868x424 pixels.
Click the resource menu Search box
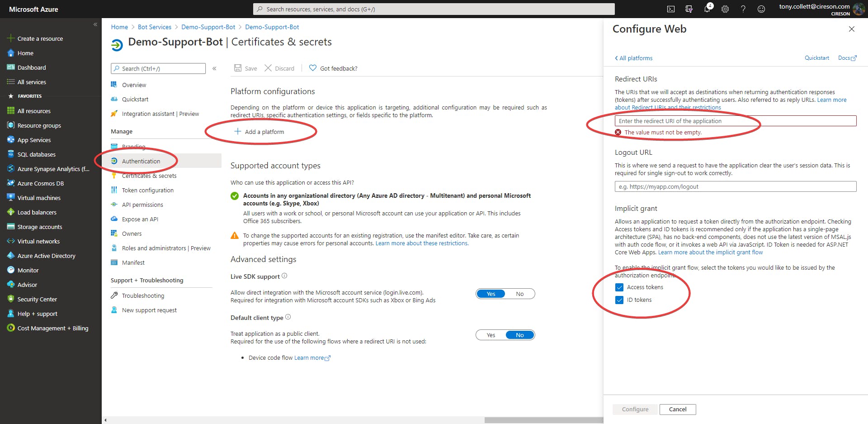point(158,68)
